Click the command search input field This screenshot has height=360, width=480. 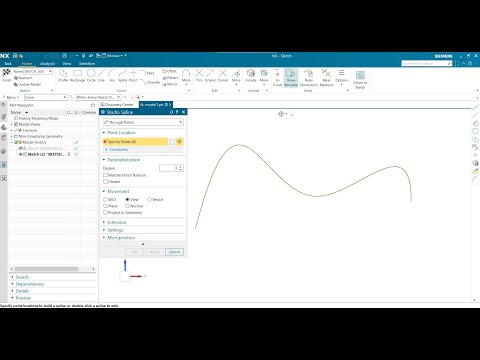[x=424, y=63]
